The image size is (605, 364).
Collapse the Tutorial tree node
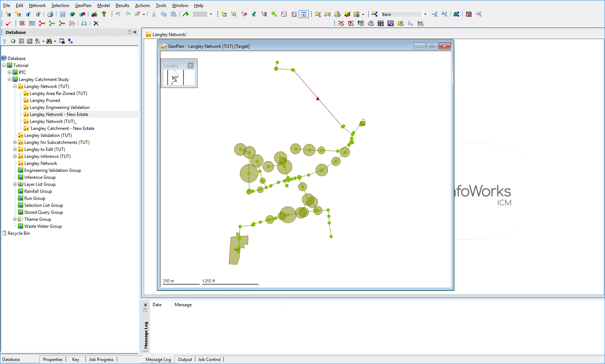pyautogui.click(x=4, y=66)
